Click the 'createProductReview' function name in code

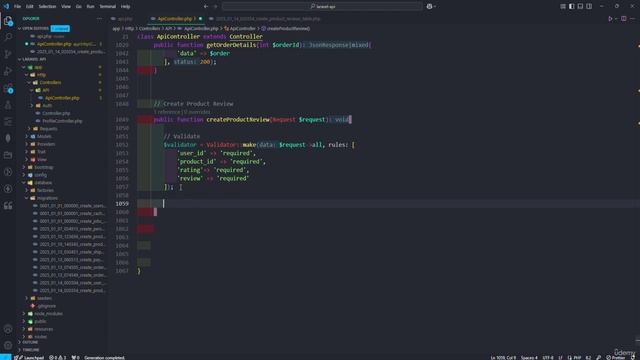click(238, 120)
